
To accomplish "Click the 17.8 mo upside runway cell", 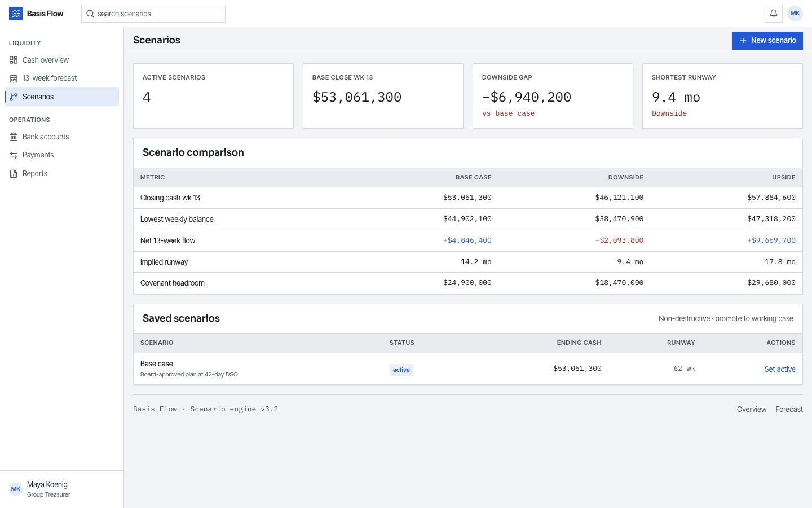I will click(780, 262).
